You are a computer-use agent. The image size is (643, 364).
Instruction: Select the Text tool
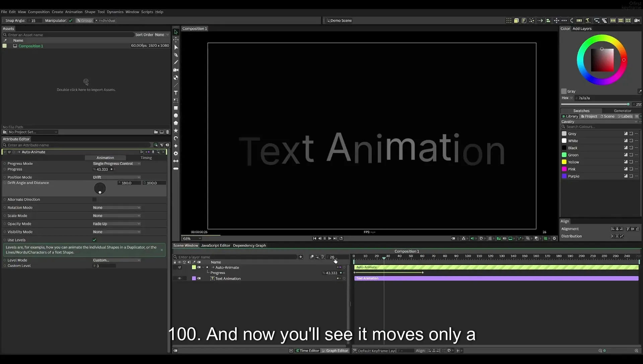tap(176, 93)
